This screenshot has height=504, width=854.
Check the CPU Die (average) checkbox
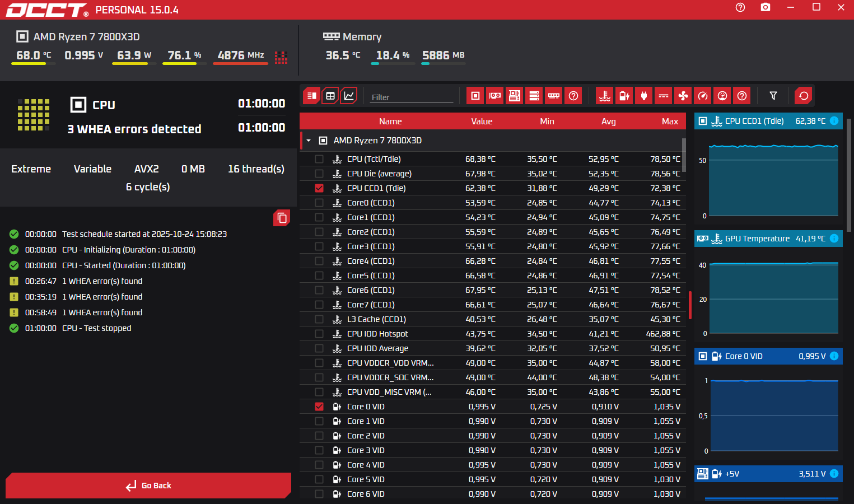(x=319, y=174)
